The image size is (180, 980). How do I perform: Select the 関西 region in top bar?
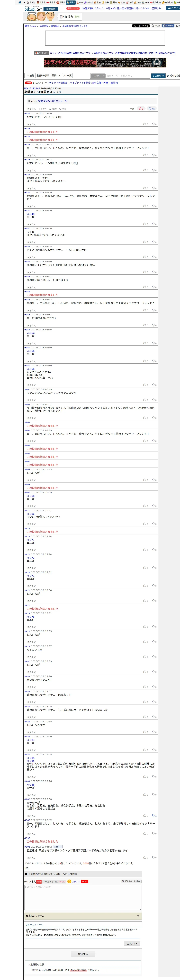(113, 2)
